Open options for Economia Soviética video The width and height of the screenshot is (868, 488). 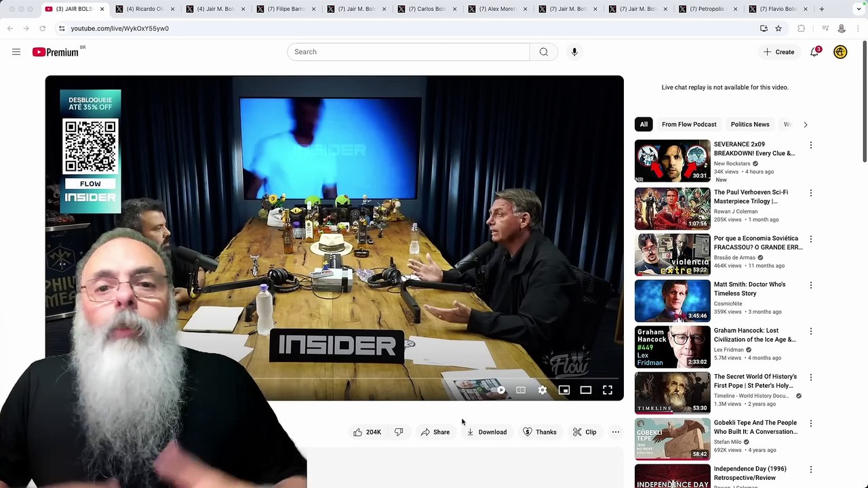click(x=811, y=239)
